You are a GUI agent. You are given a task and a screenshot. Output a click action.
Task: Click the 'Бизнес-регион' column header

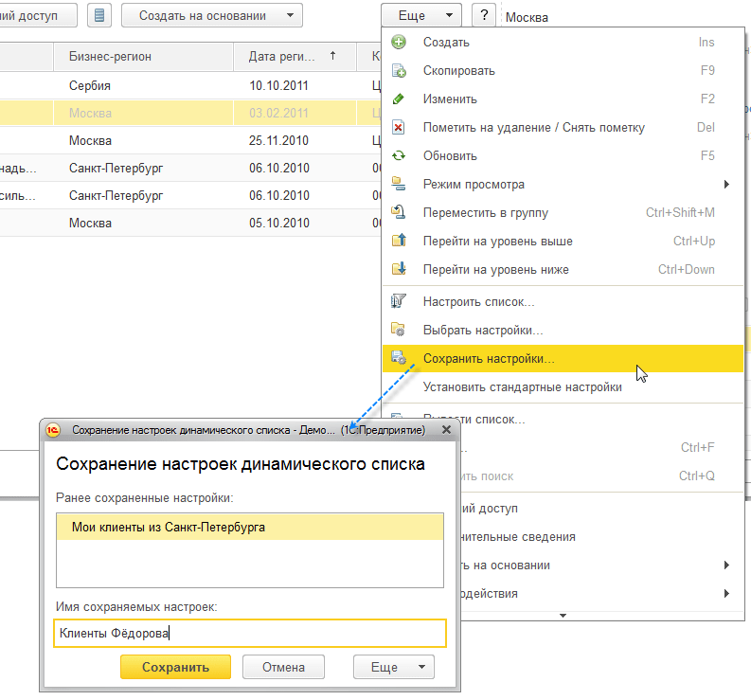(x=143, y=57)
